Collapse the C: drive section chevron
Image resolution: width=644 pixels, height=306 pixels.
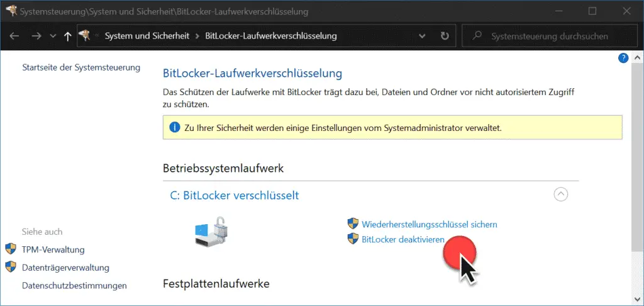tap(560, 194)
